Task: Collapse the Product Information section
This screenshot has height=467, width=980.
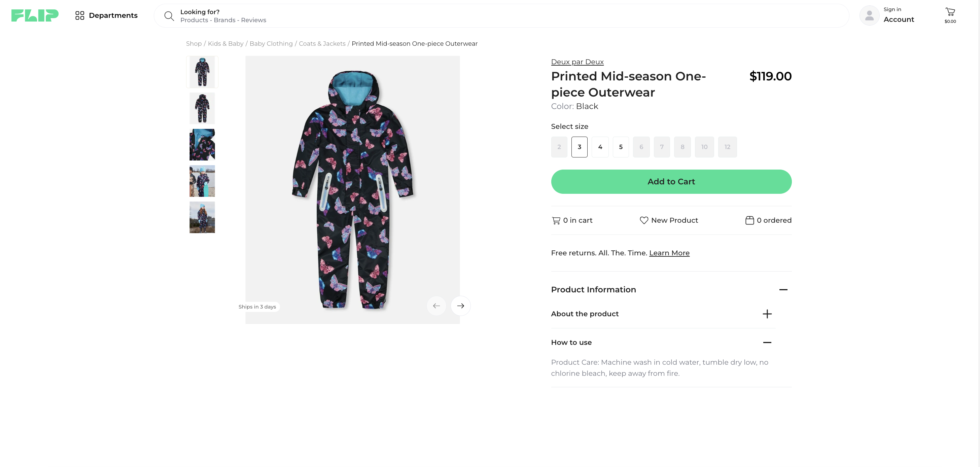Action: click(783, 290)
